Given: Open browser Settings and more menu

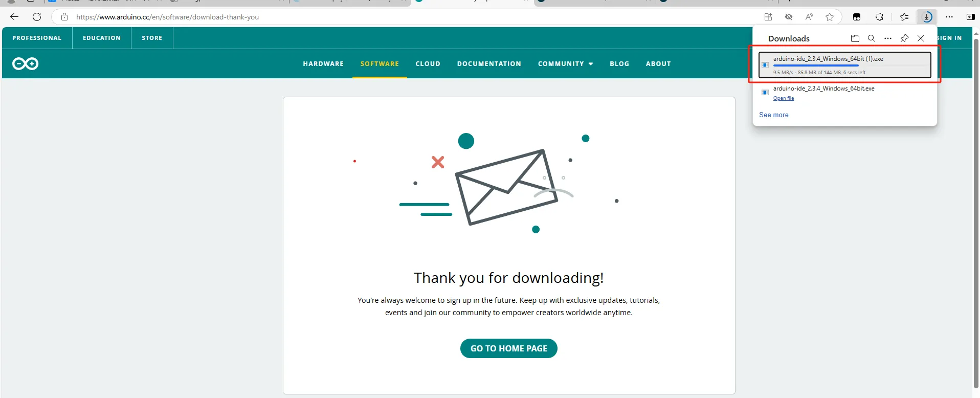Looking at the screenshot, I should 949,17.
